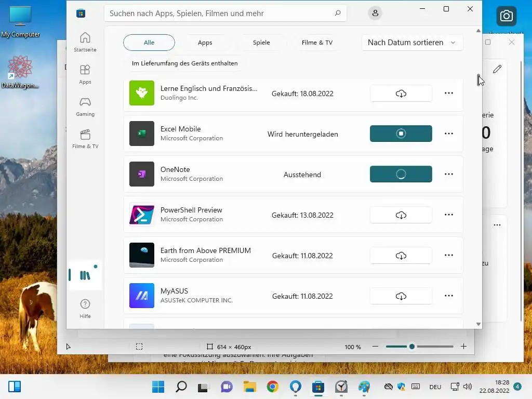The width and height of the screenshot is (532, 399).
Task: Open the DataWagon desktop shortcut
Action: pyautogui.click(x=20, y=72)
